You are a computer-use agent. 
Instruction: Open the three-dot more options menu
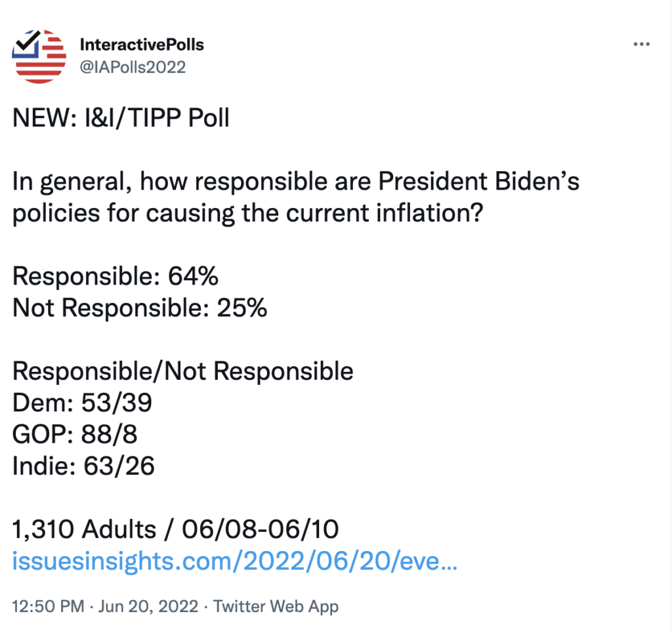pos(640,44)
